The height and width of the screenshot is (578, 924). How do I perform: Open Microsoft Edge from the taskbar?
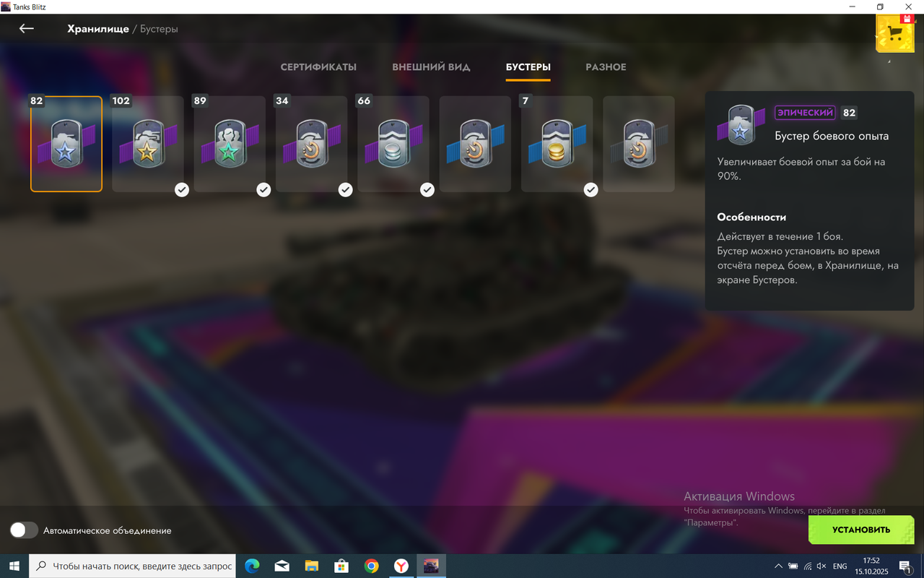252,566
